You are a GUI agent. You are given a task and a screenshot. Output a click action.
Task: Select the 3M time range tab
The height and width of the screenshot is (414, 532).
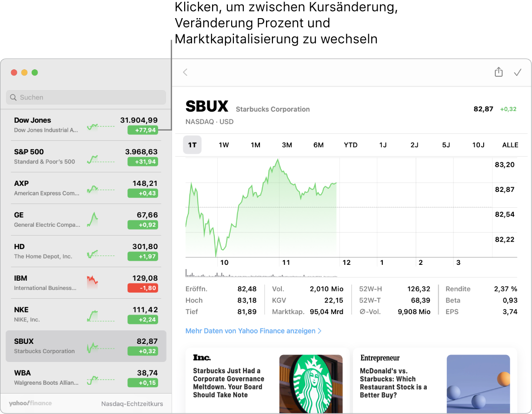tap(287, 145)
